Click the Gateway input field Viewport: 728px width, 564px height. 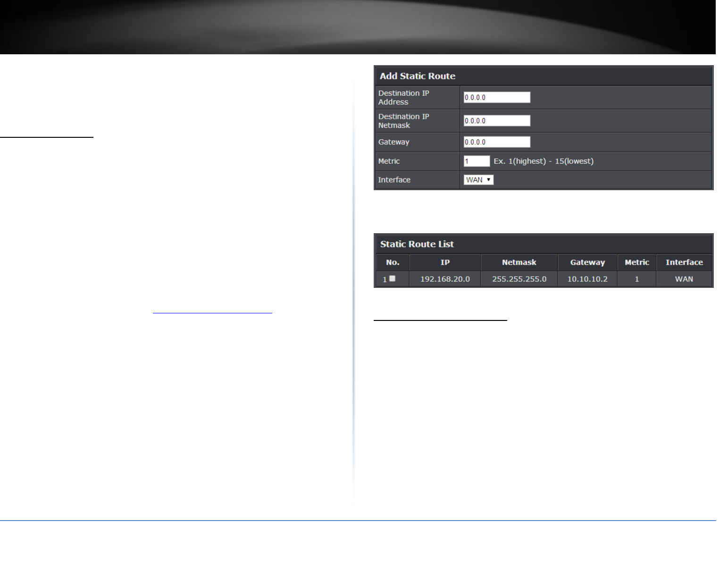pos(497,142)
